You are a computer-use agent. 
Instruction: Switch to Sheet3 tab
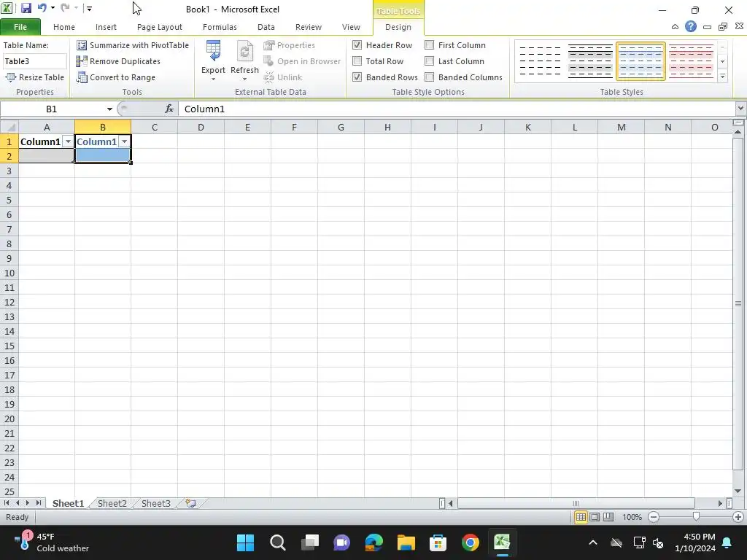click(x=156, y=503)
